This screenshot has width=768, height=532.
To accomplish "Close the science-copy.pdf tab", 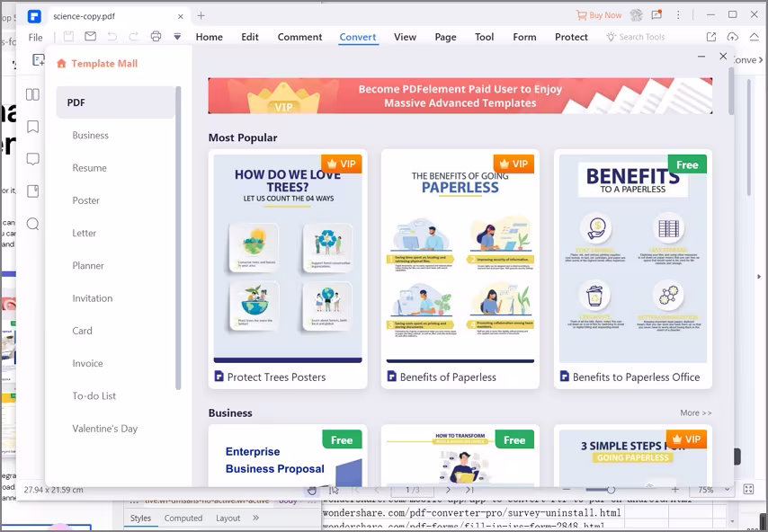I will (x=180, y=16).
